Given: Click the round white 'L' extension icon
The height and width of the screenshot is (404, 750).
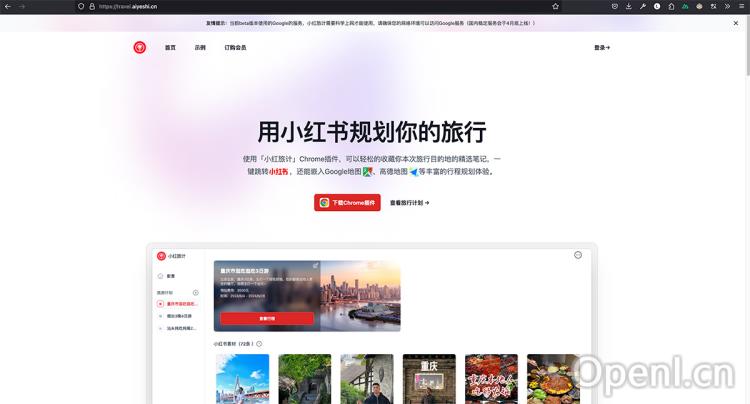Looking at the screenshot, I should click(657, 7).
